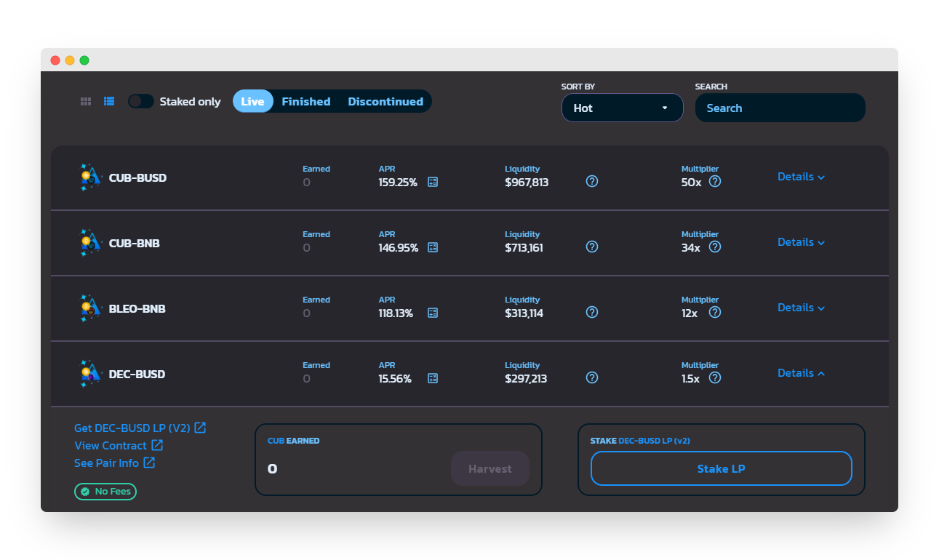Click the CUB EARNED label
Image resolution: width=939 pixels, height=560 pixels.
point(293,441)
